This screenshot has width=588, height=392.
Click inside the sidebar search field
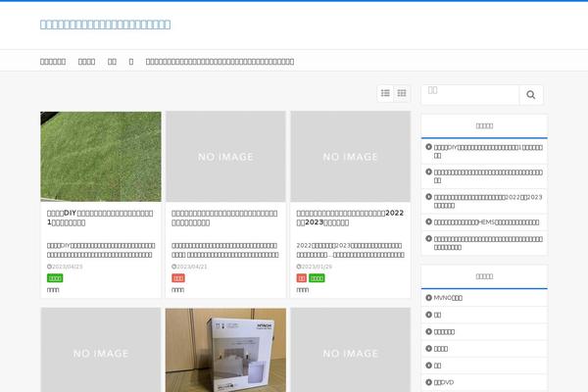[470, 94]
